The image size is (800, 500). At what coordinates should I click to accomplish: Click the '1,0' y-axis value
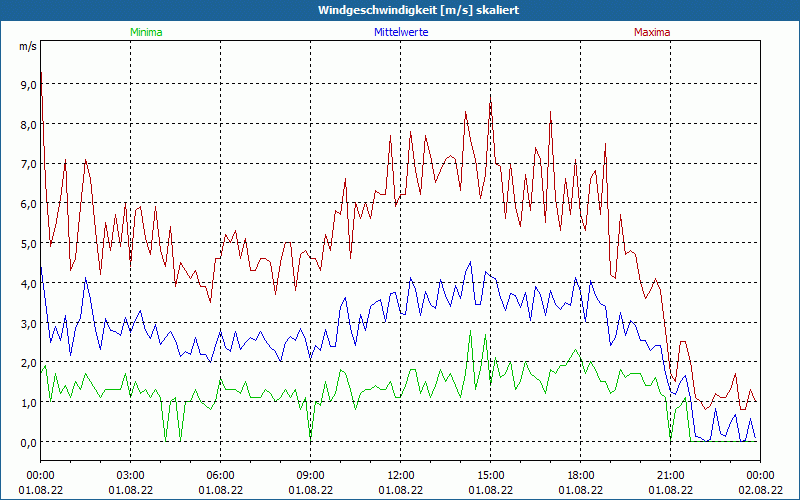(28, 403)
